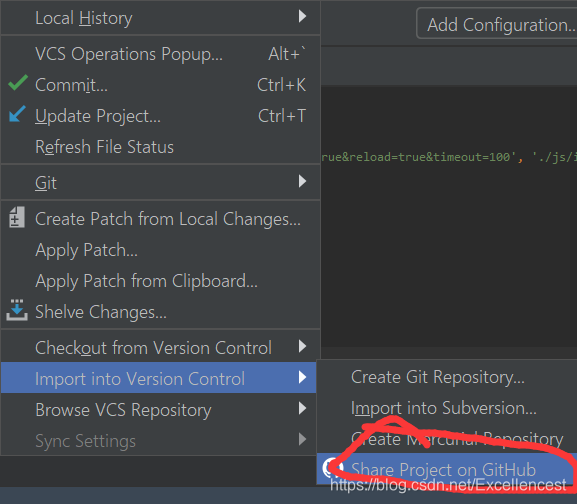The width and height of the screenshot is (577, 504).
Task: Click Share Project on GitHub
Action: (447, 469)
